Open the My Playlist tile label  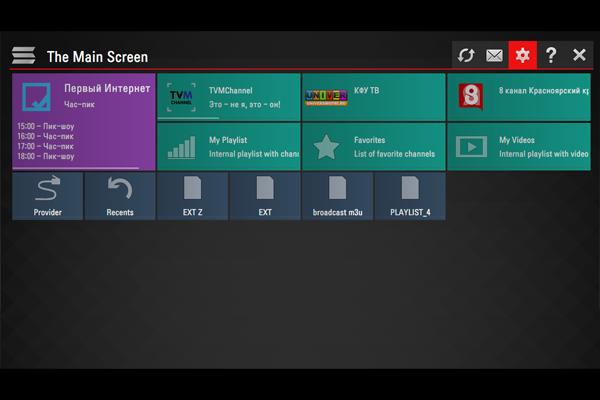click(228, 140)
